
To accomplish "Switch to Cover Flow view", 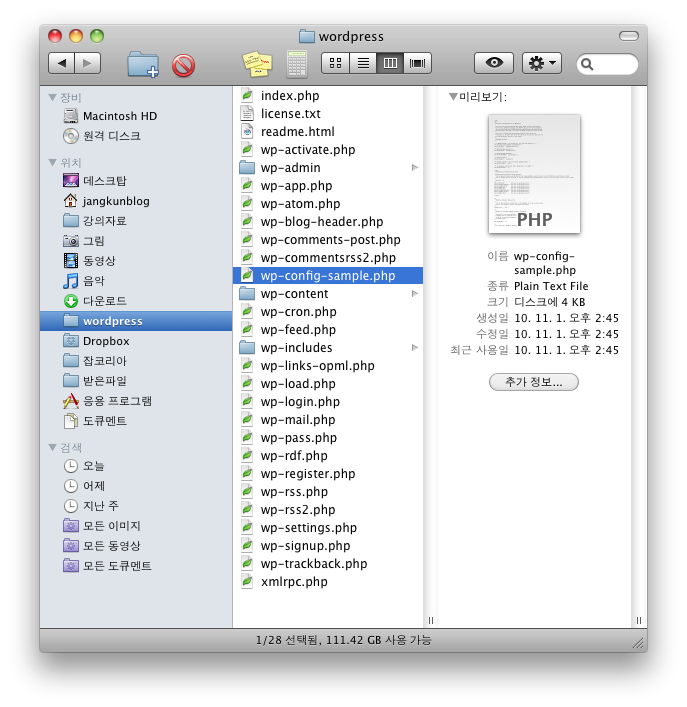I will [x=417, y=63].
